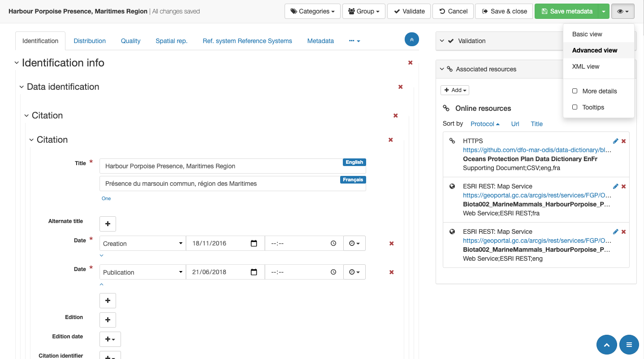Click the One link under title
This screenshot has height=359, width=644.
tap(106, 198)
